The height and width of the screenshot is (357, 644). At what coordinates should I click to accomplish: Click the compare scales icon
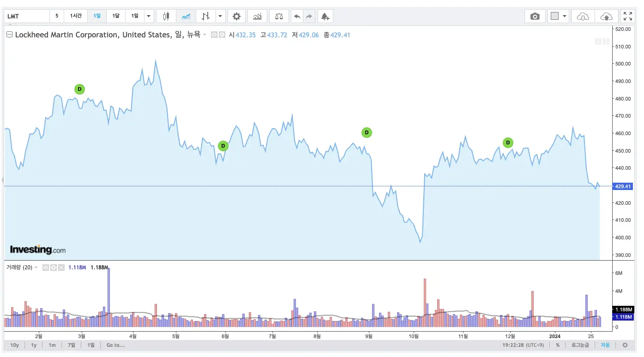279,16
